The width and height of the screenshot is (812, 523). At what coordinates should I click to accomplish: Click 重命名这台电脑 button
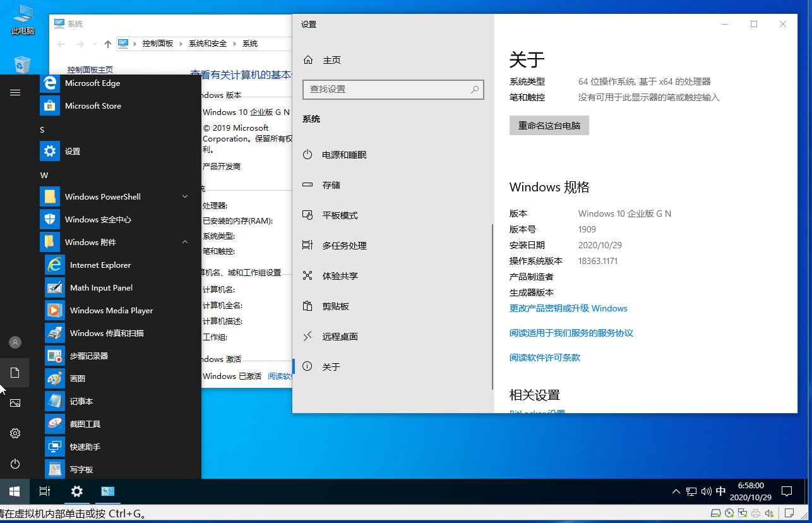[549, 126]
